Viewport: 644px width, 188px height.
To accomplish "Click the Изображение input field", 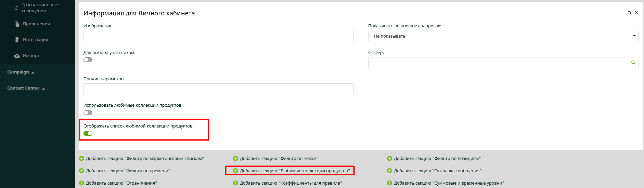I will [x=218, y=36].
